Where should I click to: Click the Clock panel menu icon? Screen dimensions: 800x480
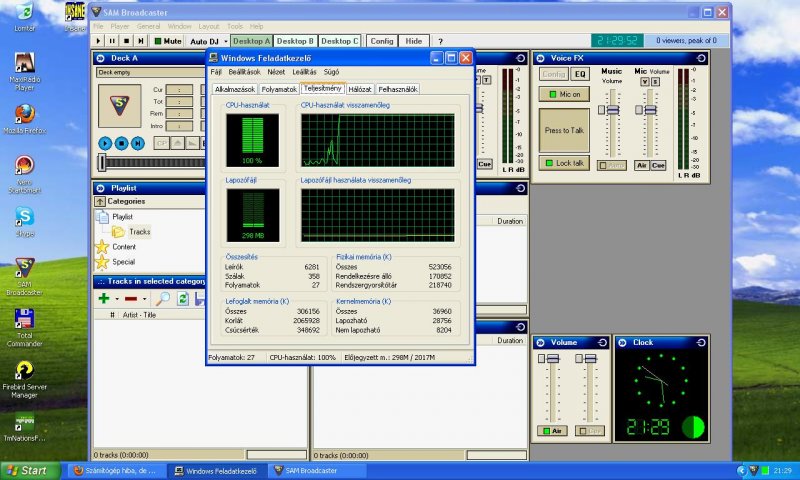click(x=622, y=343)
